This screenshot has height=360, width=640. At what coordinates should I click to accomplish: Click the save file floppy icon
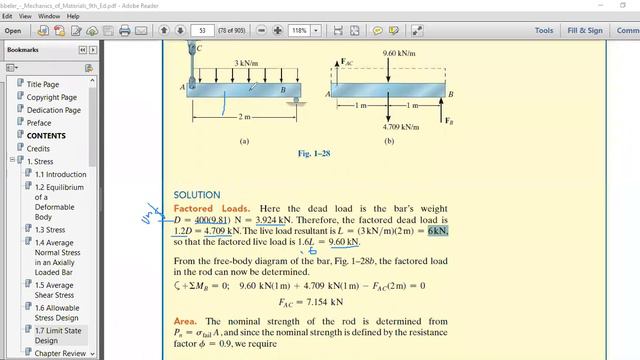108,31
